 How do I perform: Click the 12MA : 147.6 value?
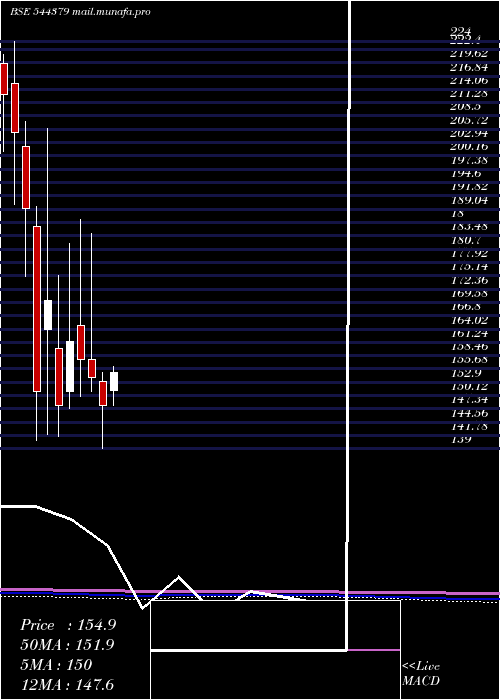[x=67, y=684]
